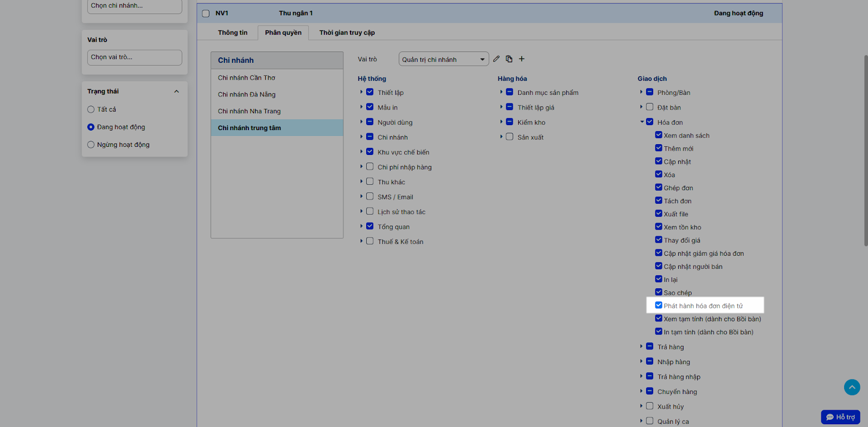Open the Vai trò role dropdown

point(443,59)
